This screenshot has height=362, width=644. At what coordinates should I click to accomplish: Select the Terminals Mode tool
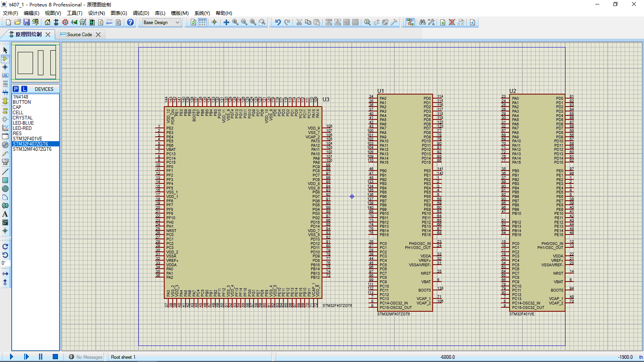5,112
